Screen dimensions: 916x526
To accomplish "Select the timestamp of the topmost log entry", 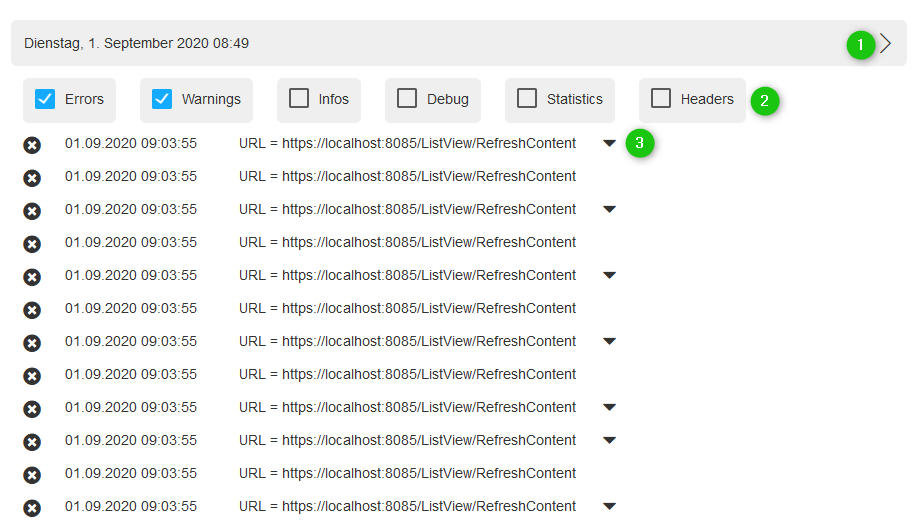I will pyautogui.click(x=131, y=143).
